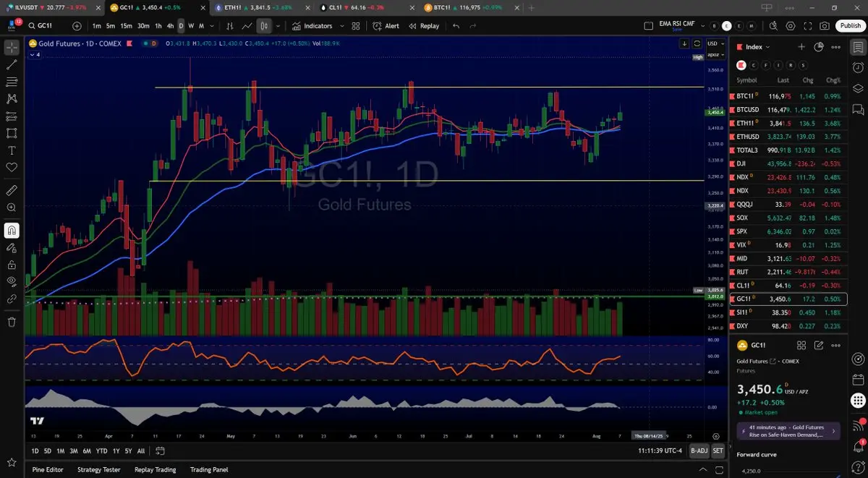Click the trash remove objects icon

click(x=12, y=322)
